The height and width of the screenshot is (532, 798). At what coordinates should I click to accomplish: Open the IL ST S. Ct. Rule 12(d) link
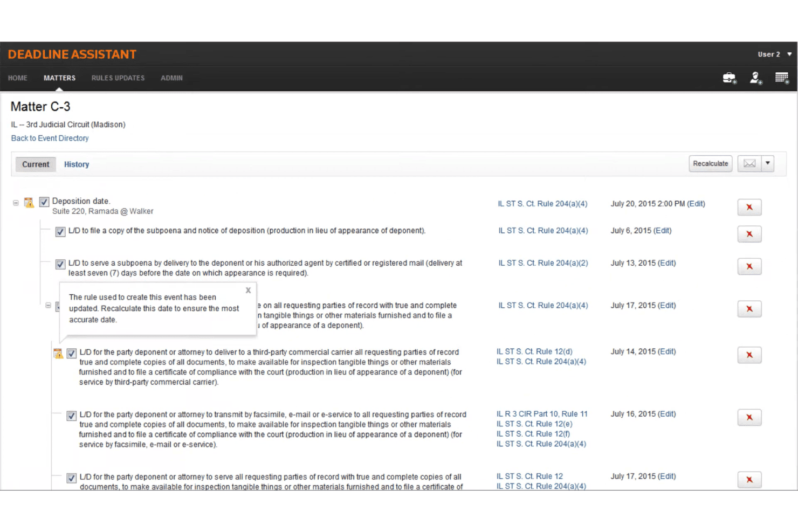pyautogui.click(x=534, y=351)
